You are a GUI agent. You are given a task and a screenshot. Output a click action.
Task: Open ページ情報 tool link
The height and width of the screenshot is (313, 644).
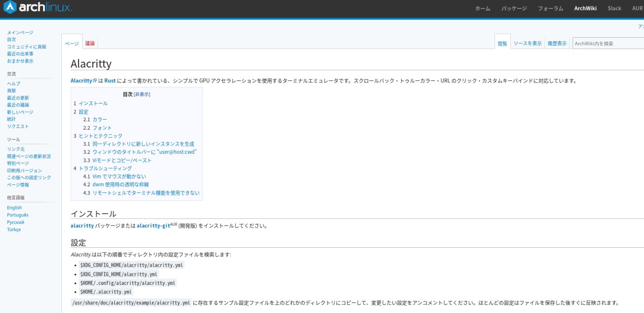click(18, 184)
